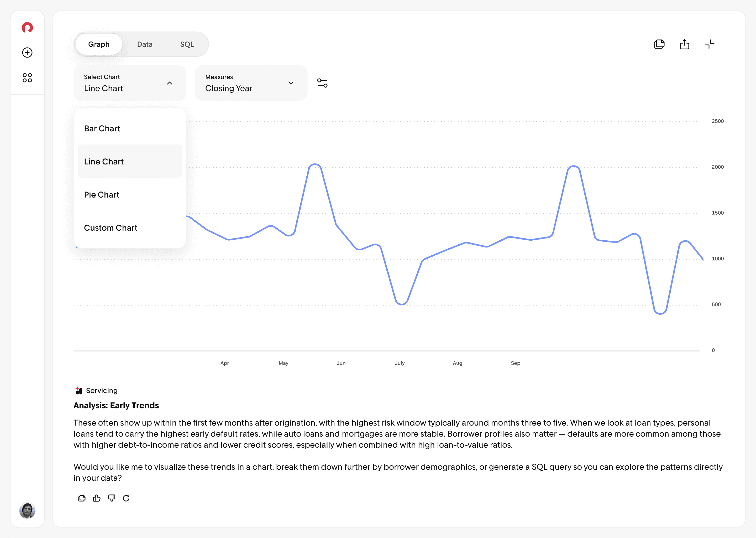
Task: Click the copy chart icon at top right
Action: (x=659, y=44)
